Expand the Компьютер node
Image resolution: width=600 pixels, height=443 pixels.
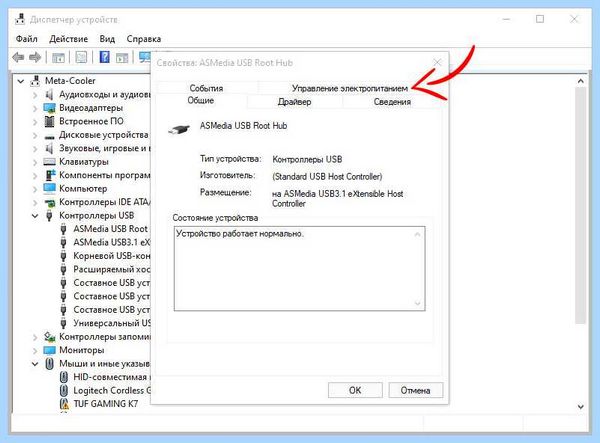[x=35, y=189]
